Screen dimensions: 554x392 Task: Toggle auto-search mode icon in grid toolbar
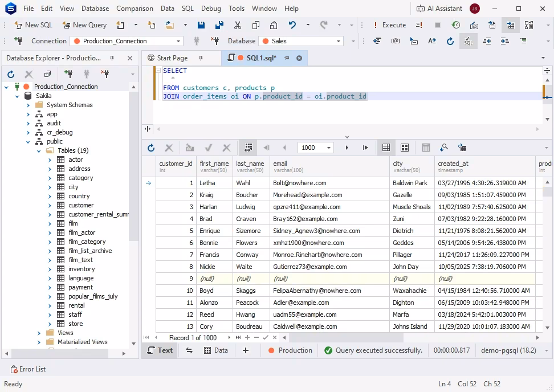[x=249, y=148]
